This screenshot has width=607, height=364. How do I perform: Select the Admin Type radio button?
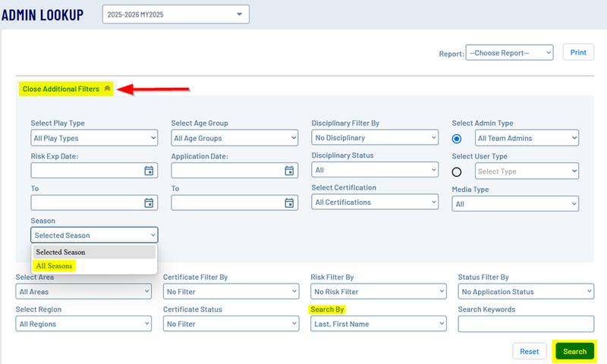[457, 139]
